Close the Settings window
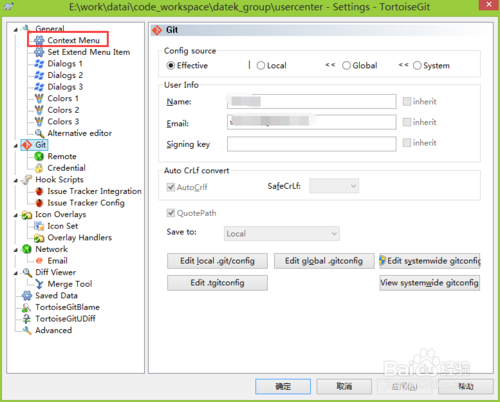500x402 pixels. tap(489, 5)
